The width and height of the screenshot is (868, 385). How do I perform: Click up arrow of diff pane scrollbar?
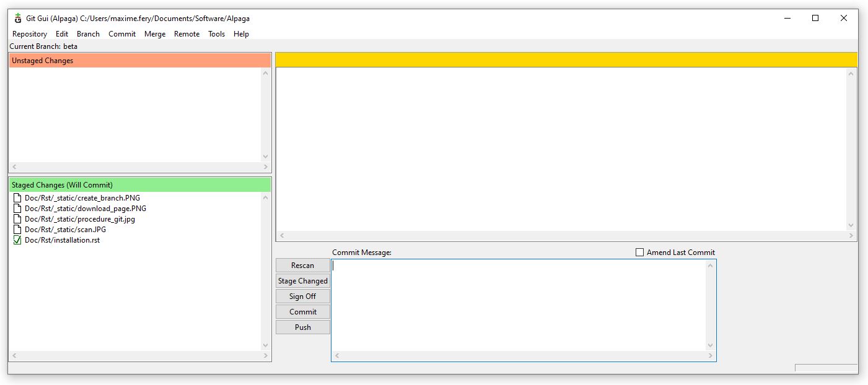pos(851,74)
